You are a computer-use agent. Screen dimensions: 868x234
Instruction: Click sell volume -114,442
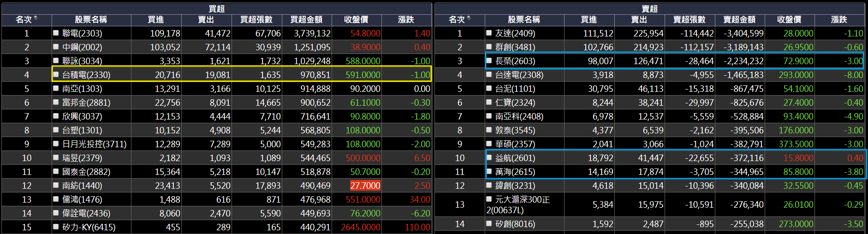(697, 33)
